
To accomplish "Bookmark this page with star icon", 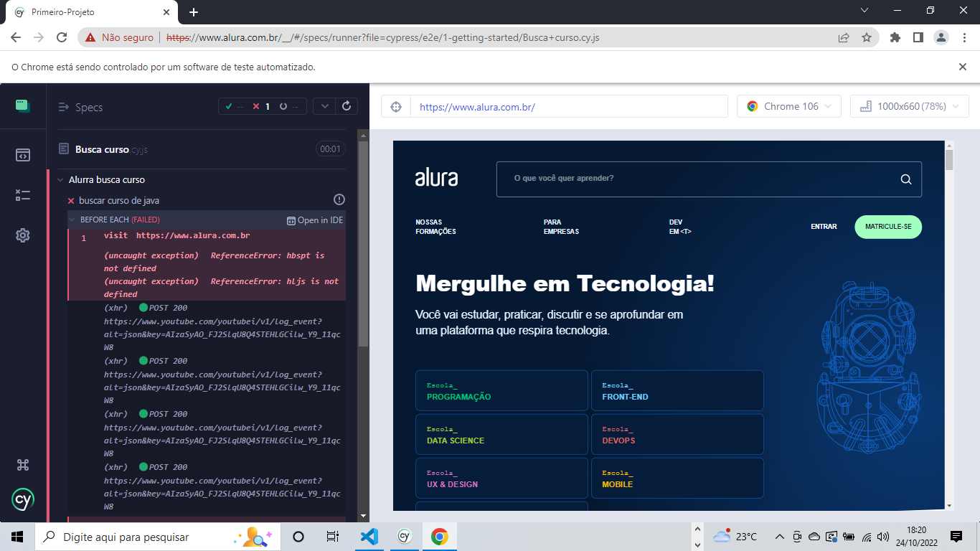I will coord(867,37).
